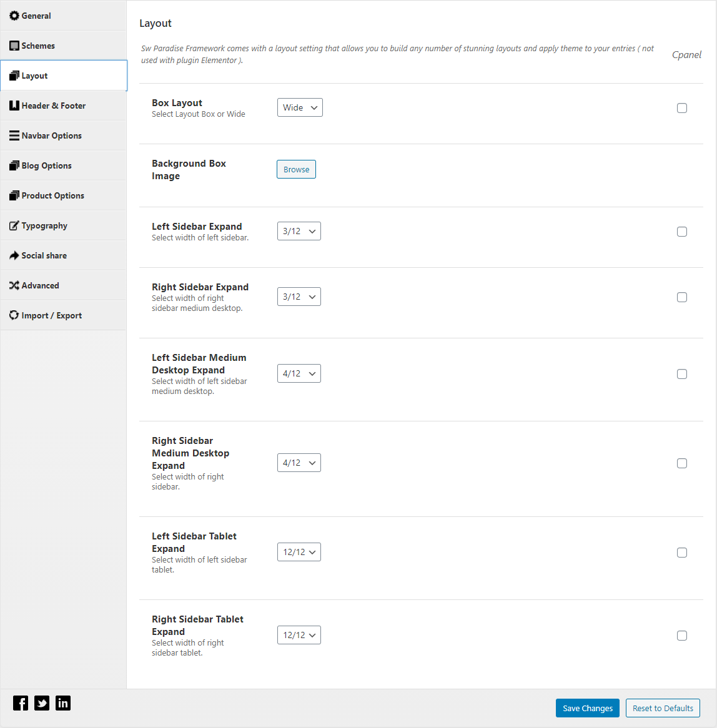Go to Product Options tab
This screenshot has height=728, width=717.
point(63,195)
